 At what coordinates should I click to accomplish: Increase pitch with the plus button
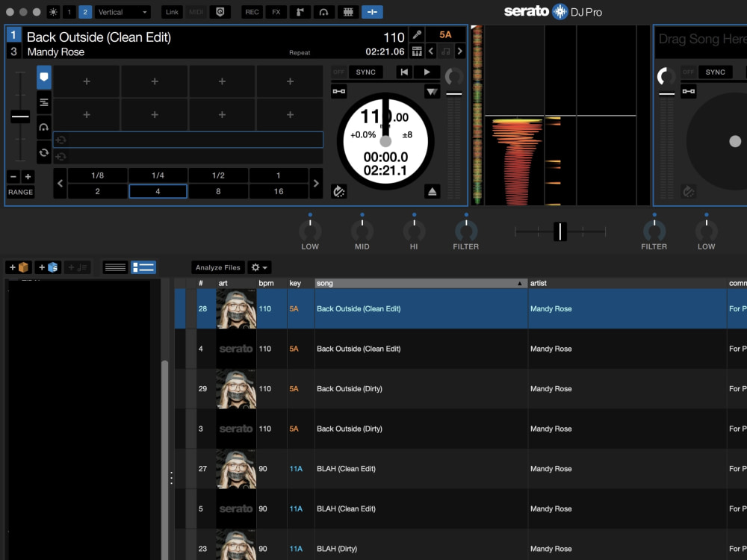pyautogui.click(x=28, y=177)
